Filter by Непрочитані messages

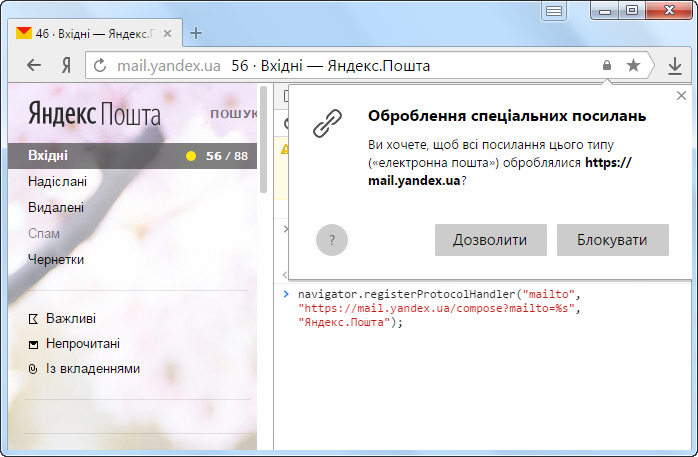pos(83,344)
